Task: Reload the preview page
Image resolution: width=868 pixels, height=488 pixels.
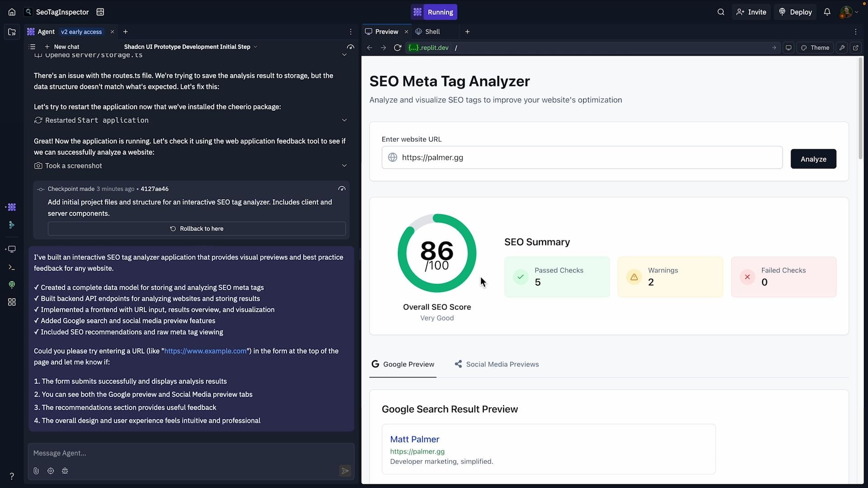Action: pyautogui.click(x=397, y=48)
